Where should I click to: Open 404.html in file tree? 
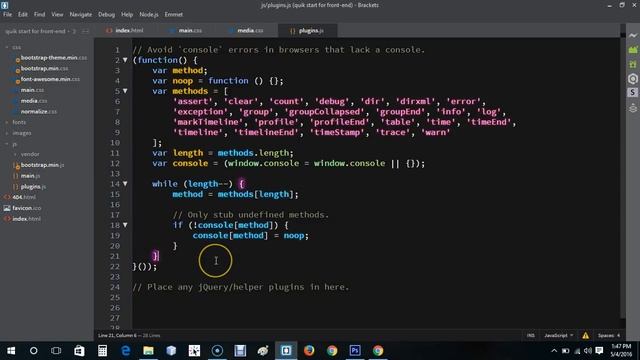pyautogui.click(x=24, y=197)
